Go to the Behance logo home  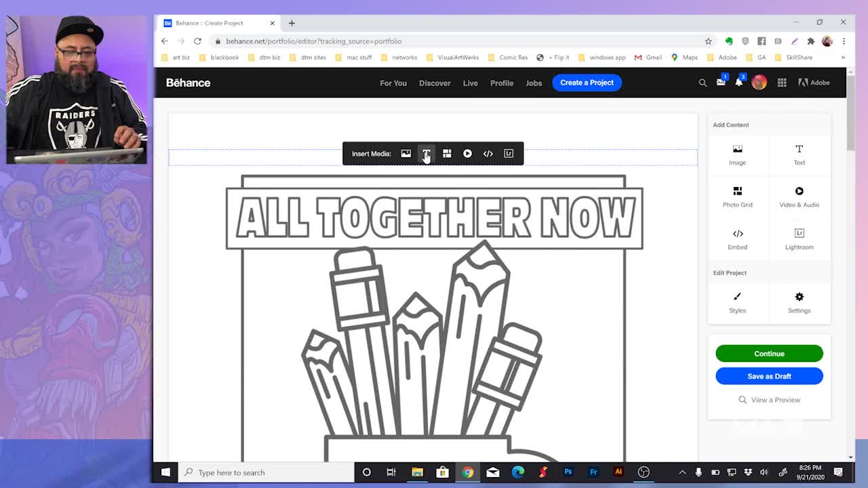pyautogui.click(x=189, y=83)
